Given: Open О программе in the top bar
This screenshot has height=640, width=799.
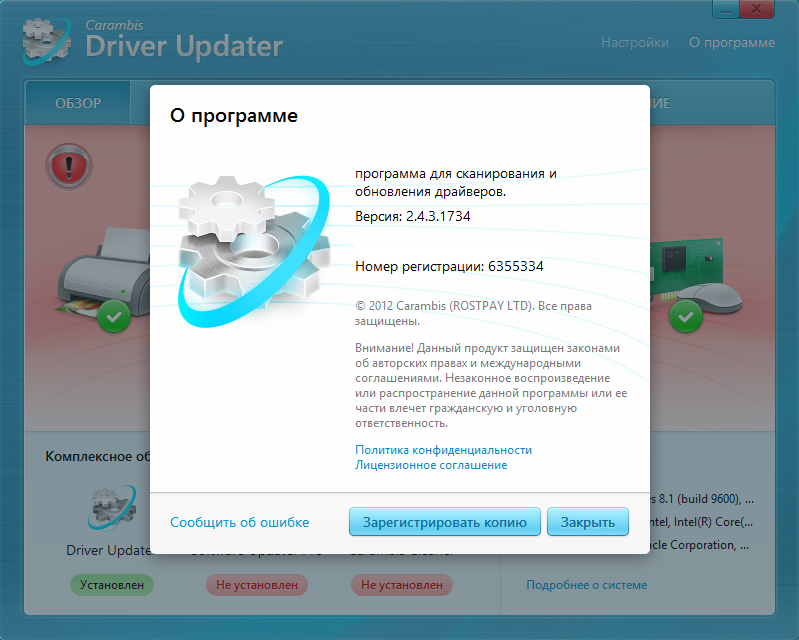Looking at the screenshot, I should [732, 42].
